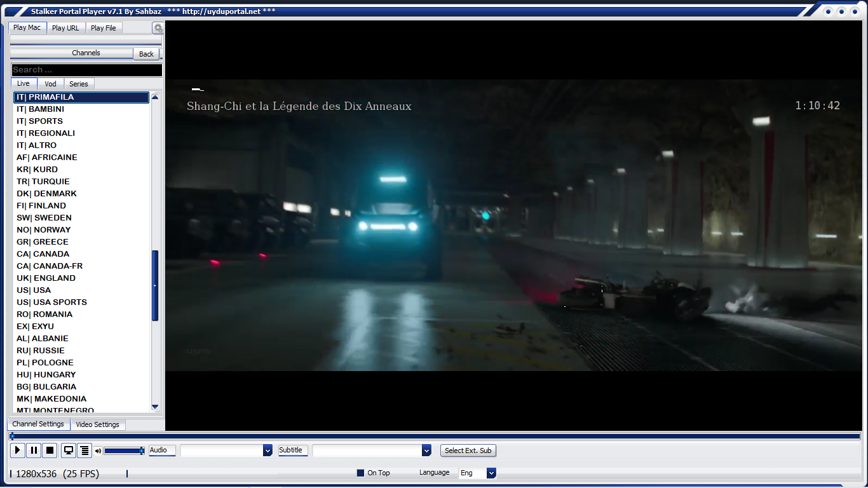
Task: Click the channel list scrollbar thumb
Action: click(x=155, y=285)
